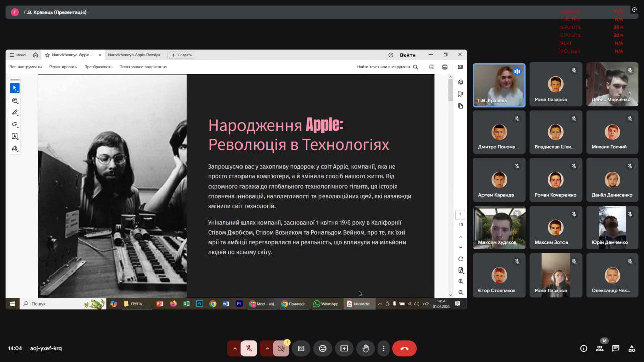Leave the call with red hang-up button
This screenshot has width=644, height=362.
(404, 348)
